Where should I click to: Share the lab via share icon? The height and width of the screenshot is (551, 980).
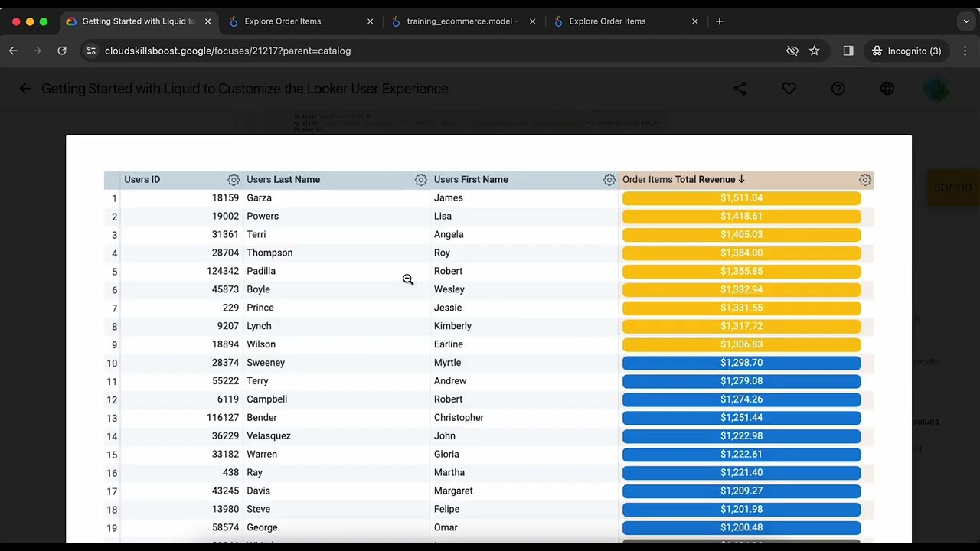pos(740,89)
